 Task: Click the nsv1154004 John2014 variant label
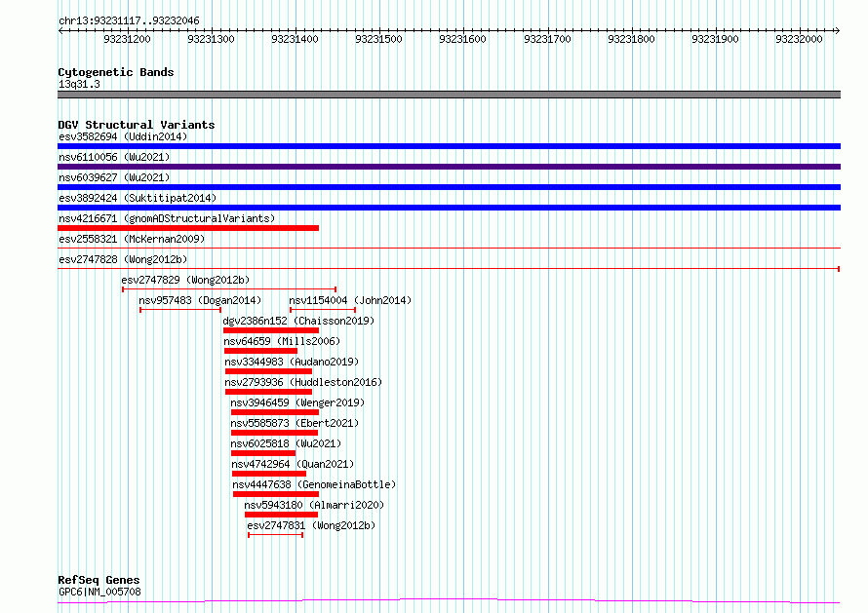point(350,300)
